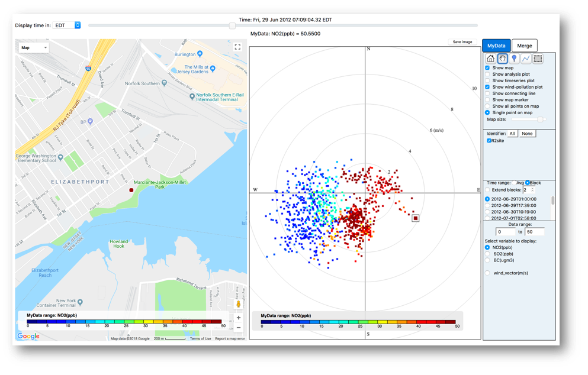The height and width of the screenshot is (375, 588).
Task: Toggle fullscreen view on the map
Action: click(x=237, y=47)
